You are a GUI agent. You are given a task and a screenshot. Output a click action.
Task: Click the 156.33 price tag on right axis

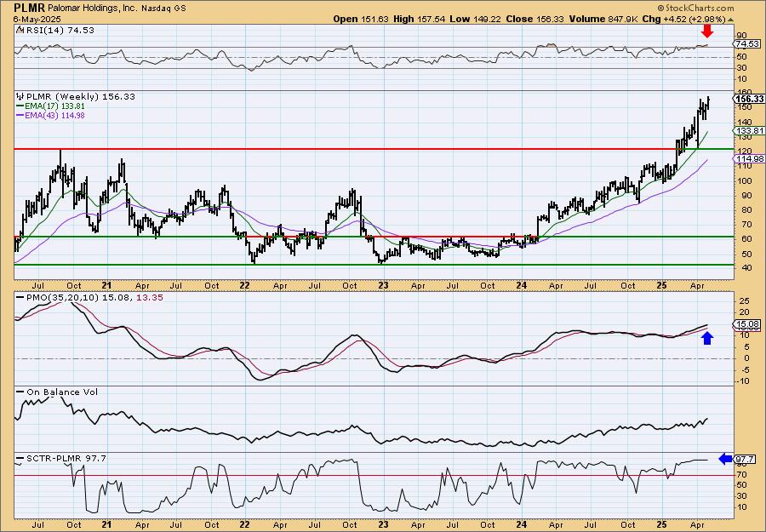(x=748, y=99)
